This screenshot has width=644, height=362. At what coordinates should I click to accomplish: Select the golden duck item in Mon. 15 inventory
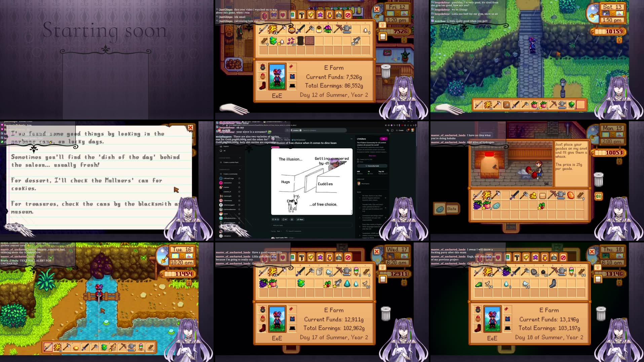pos(533,195)
